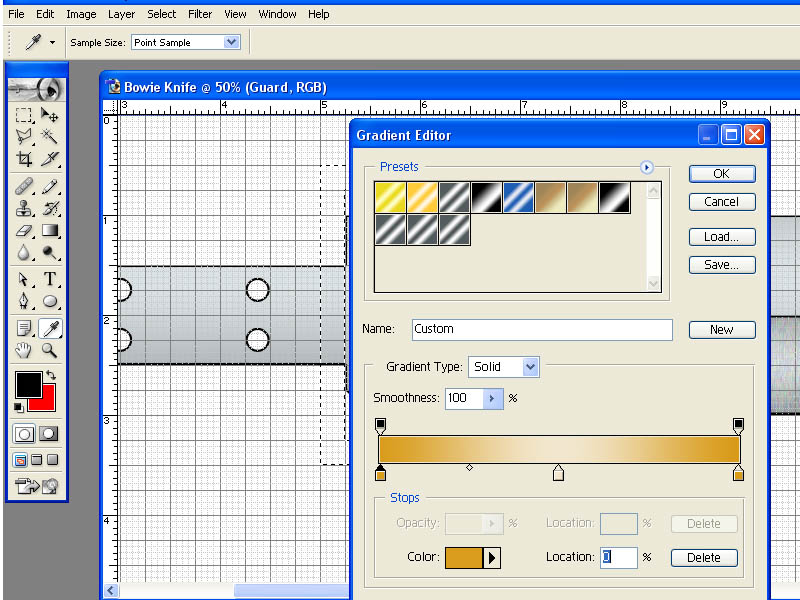Click the Save... button in Gradient Editor
Screen dimensions: 800x600
coord(722,265)
